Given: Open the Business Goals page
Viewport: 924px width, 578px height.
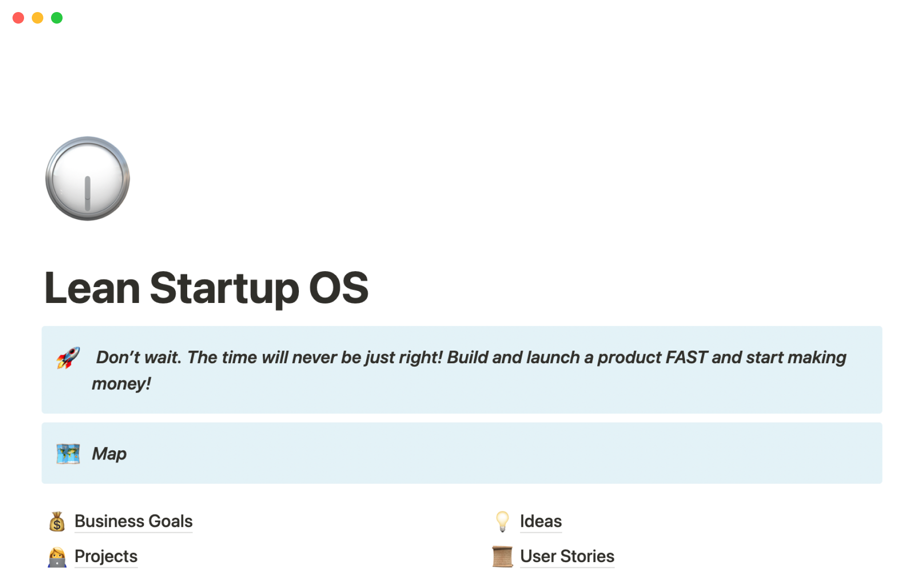Looking at the screenshot, I should (133, 522).
